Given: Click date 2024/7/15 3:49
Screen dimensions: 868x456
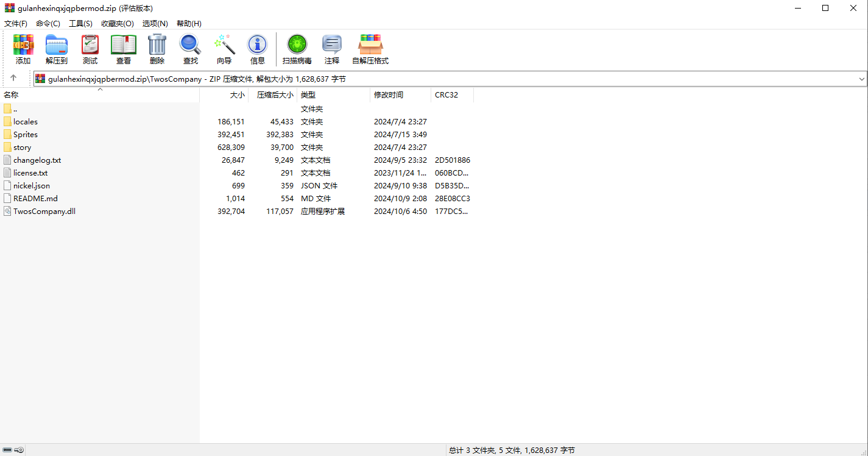Looking at the screenshot, I should point(400,134).
